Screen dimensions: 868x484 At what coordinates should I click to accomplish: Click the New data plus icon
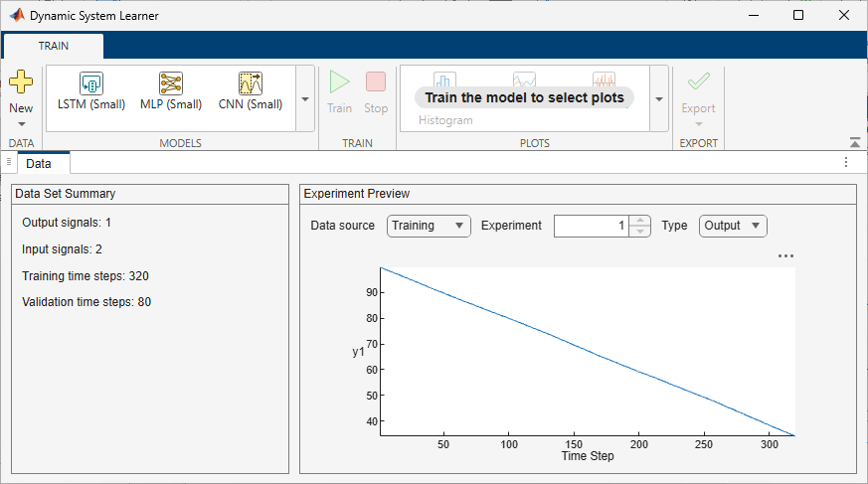(x=21, y=81)
